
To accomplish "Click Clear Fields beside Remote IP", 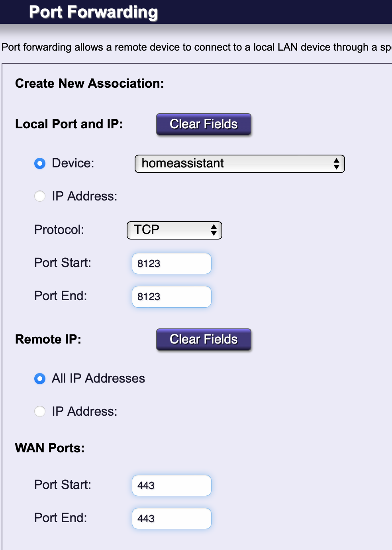I will click(x=204, y=340).
